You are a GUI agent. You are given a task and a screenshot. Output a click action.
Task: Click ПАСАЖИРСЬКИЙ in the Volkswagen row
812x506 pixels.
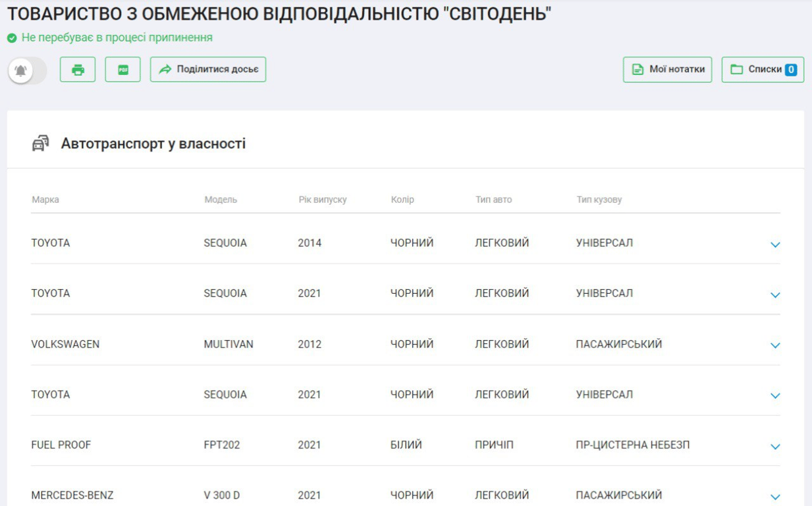(619, 344)
